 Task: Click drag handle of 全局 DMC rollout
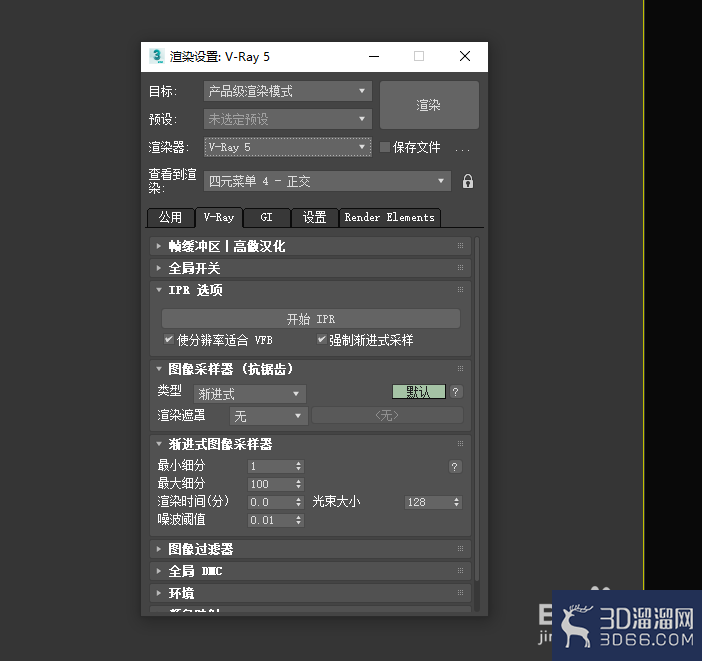point(460,571)
